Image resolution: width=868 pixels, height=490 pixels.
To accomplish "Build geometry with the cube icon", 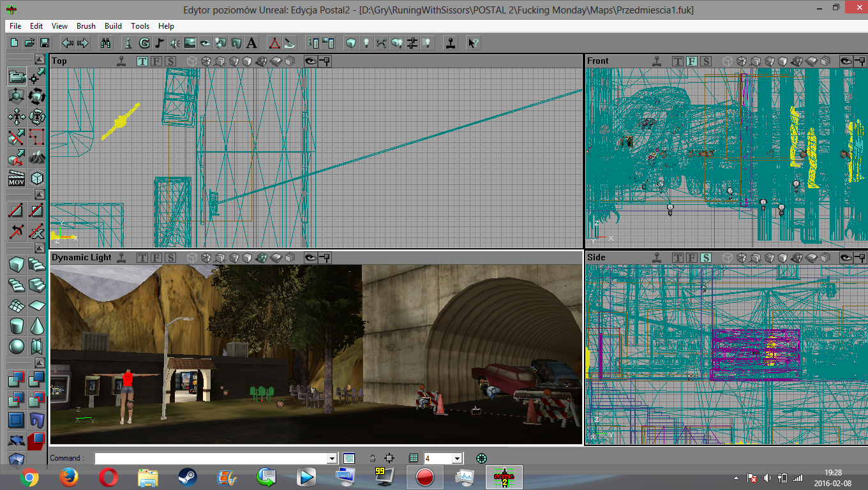I will (350, 43).
